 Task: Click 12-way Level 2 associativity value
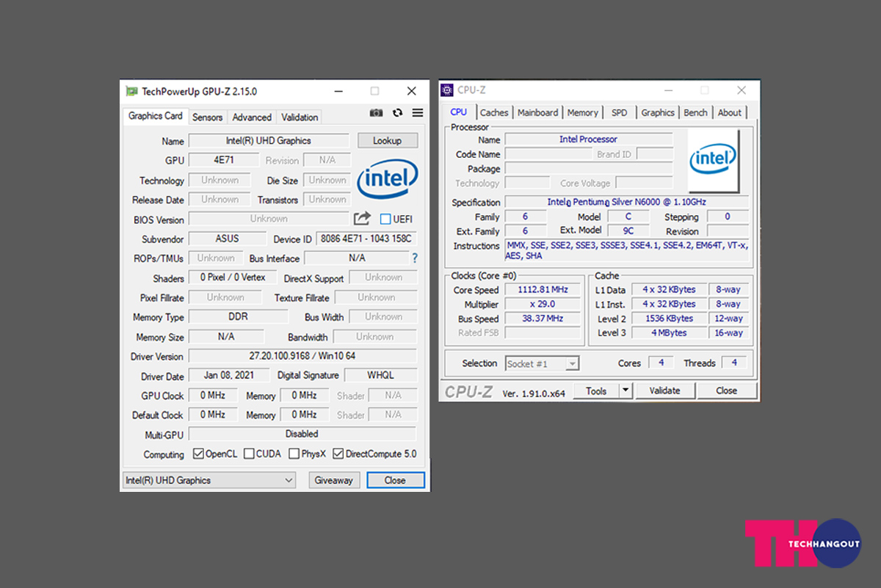pyautogui.click(x=728, y=319)
